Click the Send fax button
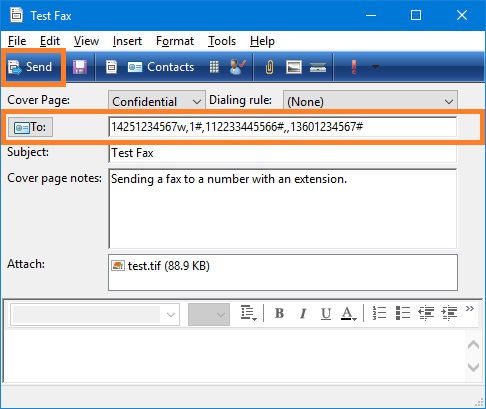The height and width of the screenshot is (409, 486). [x=31, y=67]
